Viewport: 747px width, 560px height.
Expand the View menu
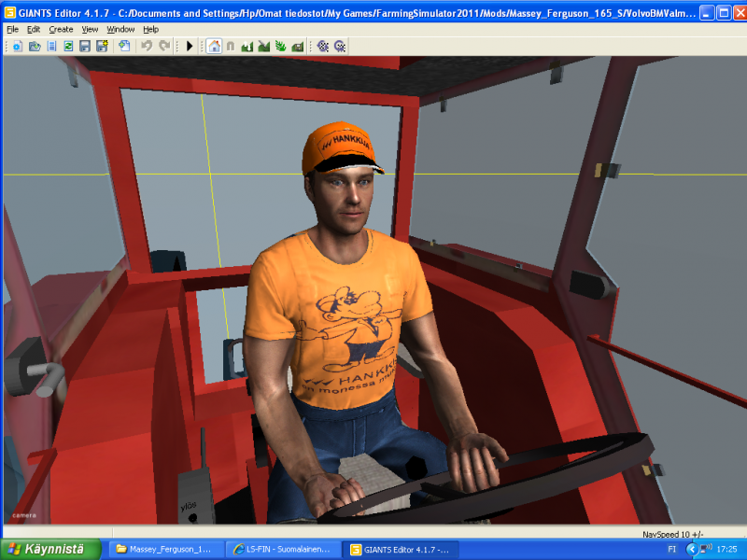tap(90, 29)
